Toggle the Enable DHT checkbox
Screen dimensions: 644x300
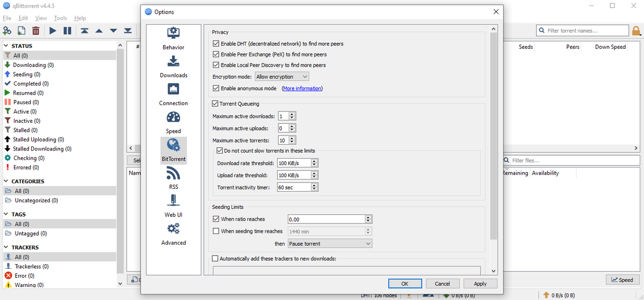(216, 44)
